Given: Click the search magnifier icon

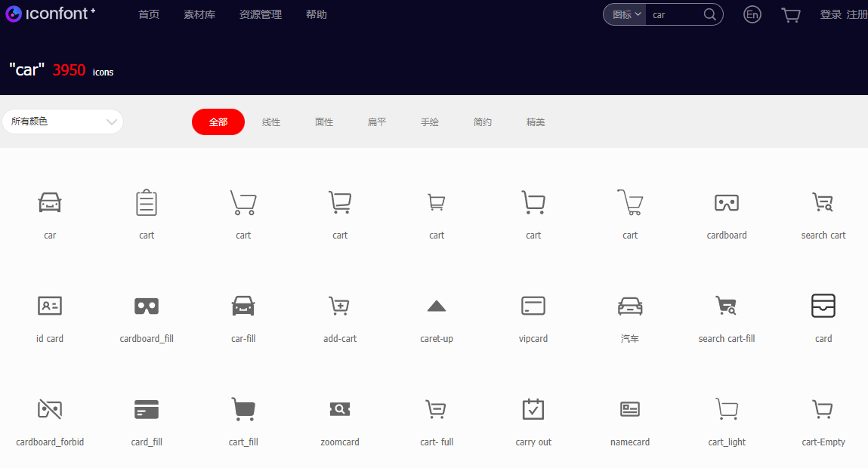Looking at the screenshot, I should click(710, 14).
